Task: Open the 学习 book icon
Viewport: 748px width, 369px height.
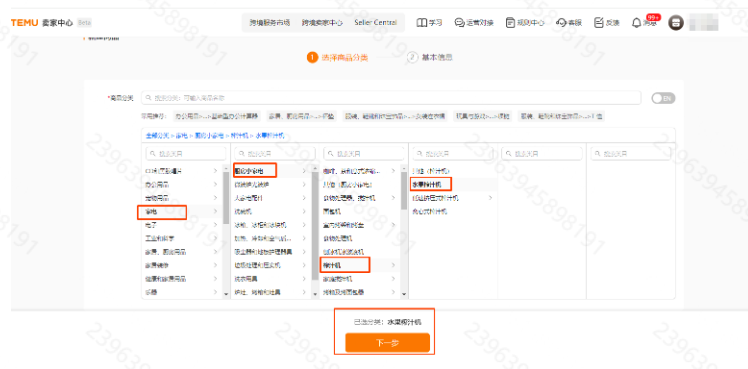Action: pos(421,22)
